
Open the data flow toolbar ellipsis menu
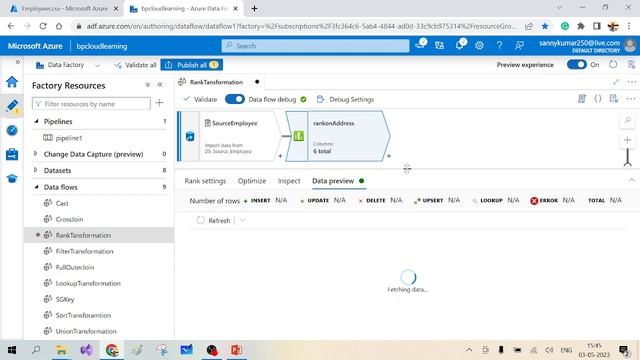click(x=631, y=99)
